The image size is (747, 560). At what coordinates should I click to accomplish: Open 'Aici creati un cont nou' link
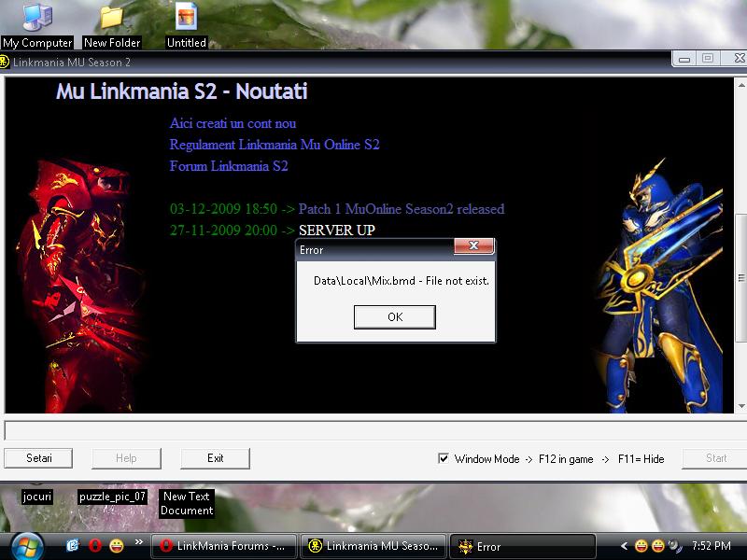pyautogui.click(x=233, y=123)
